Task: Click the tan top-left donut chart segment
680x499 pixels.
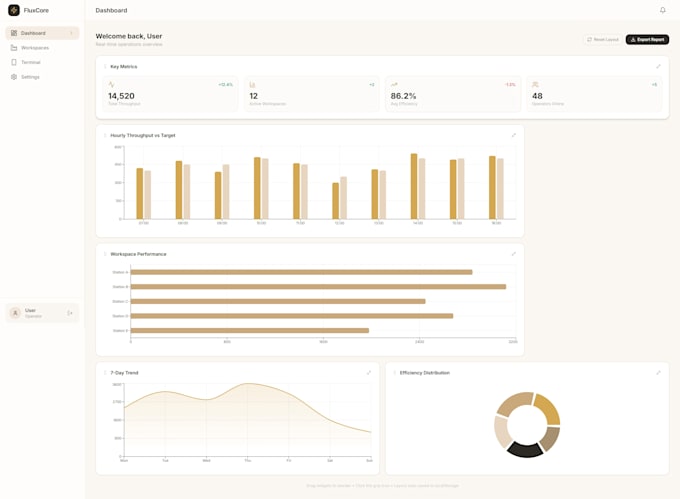Action: click(514, 403)
